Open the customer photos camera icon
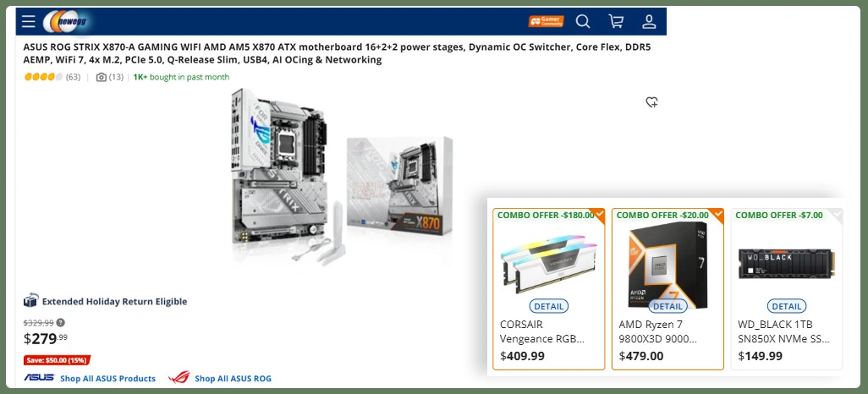 point(102,77)
